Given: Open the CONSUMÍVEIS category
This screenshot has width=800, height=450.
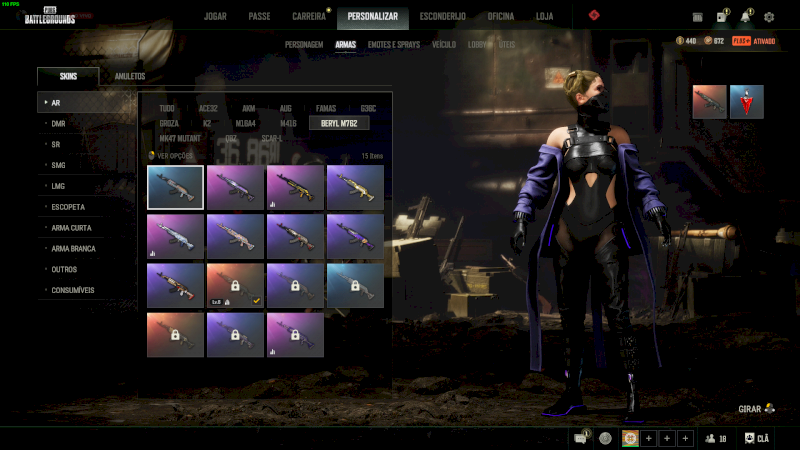Looking at the screenshot, I should point(86,290).
